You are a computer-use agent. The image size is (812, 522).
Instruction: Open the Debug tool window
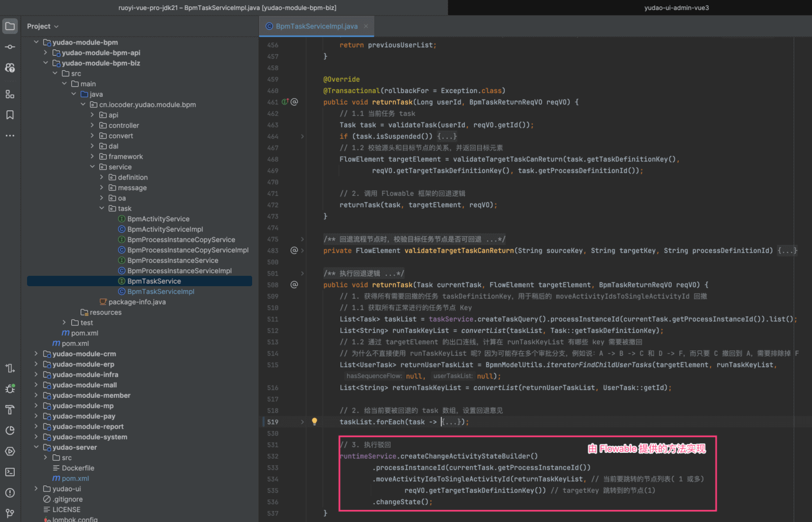click(x=10, y=389)
